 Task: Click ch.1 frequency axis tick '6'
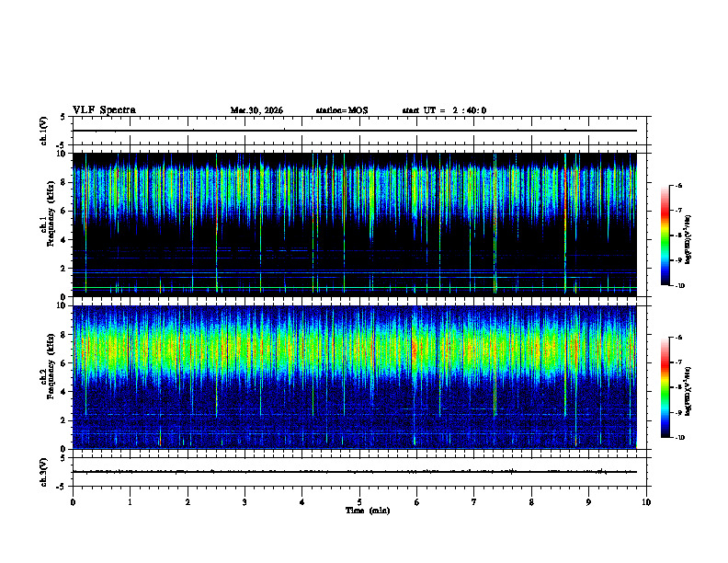pos(63,211)
